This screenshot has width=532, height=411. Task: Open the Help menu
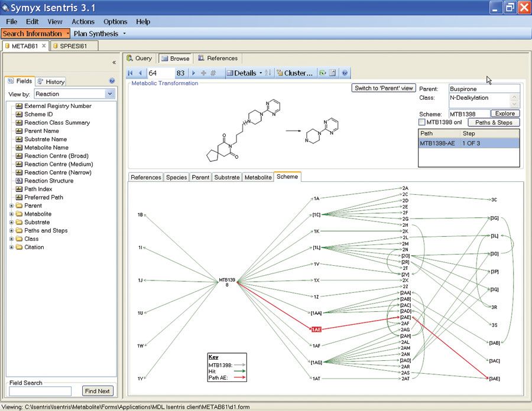coord(143,22)
